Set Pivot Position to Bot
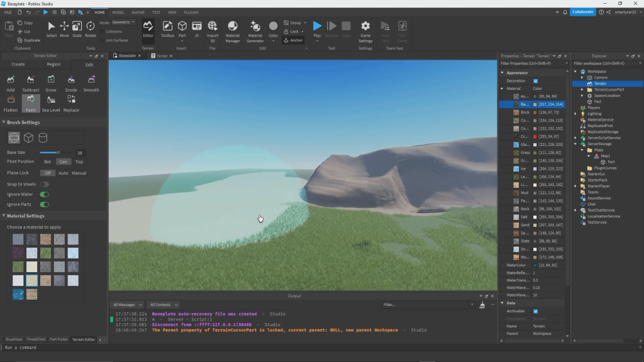Viewport: 644px width, 362px height. (48, 162)
